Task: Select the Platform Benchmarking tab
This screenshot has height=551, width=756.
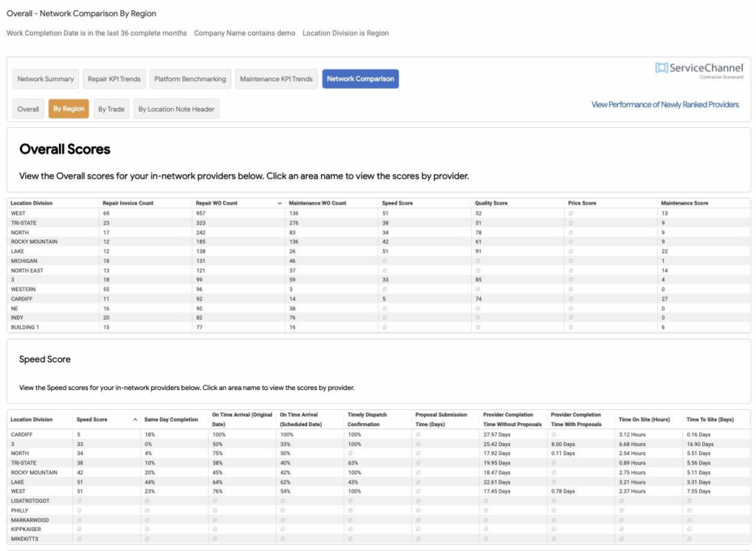Action: [190, 79]
